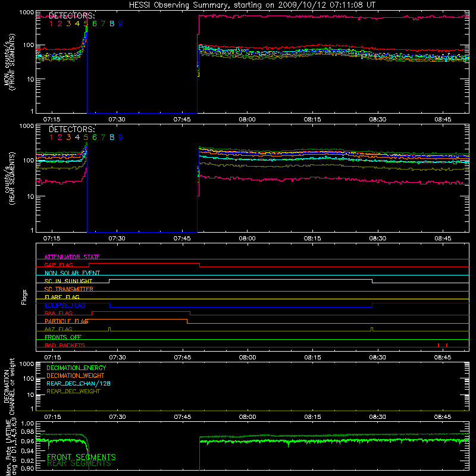Select detector 3 in front segments legend

68,24
